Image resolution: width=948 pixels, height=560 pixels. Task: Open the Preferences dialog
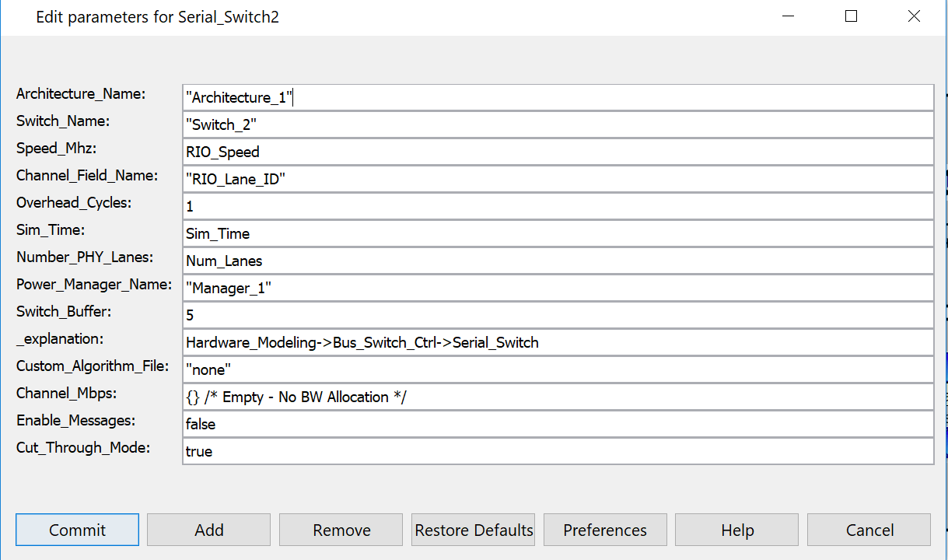click(605, 530)
